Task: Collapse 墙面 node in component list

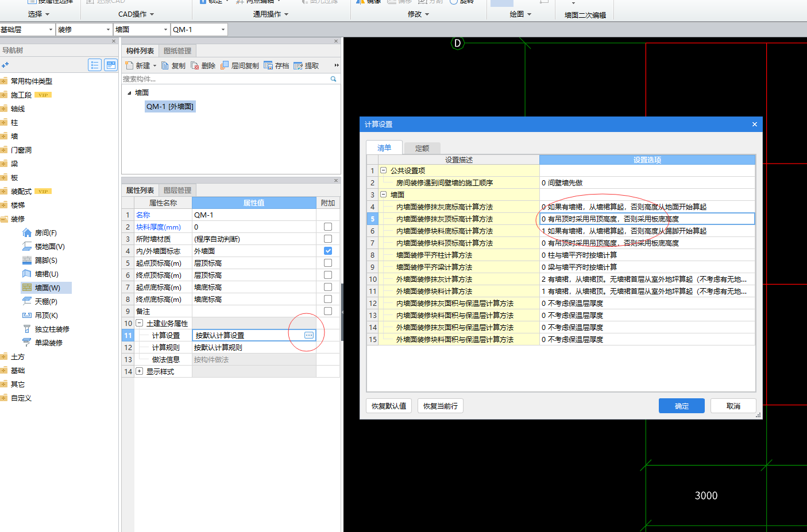Action: (x=129, y=93)
